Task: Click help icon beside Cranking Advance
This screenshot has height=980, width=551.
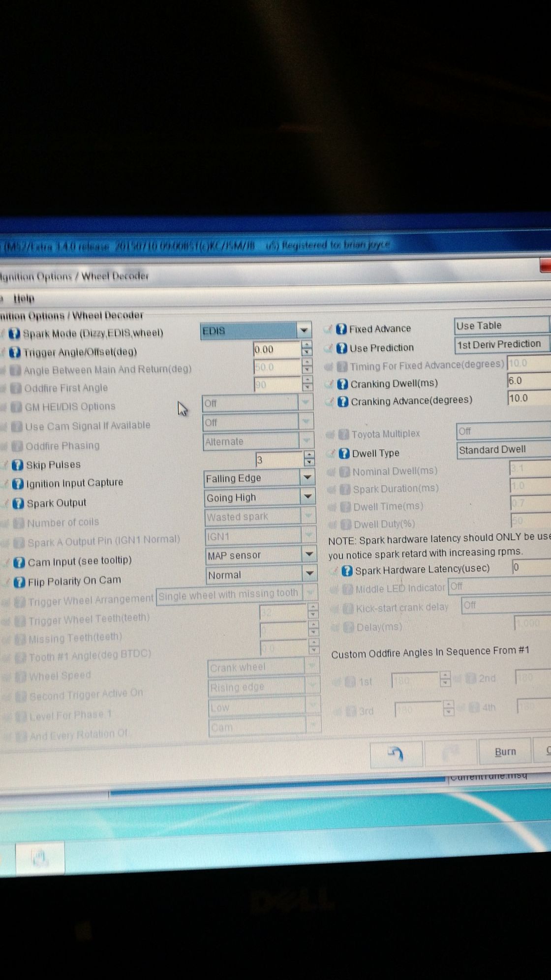Action: 343,402
